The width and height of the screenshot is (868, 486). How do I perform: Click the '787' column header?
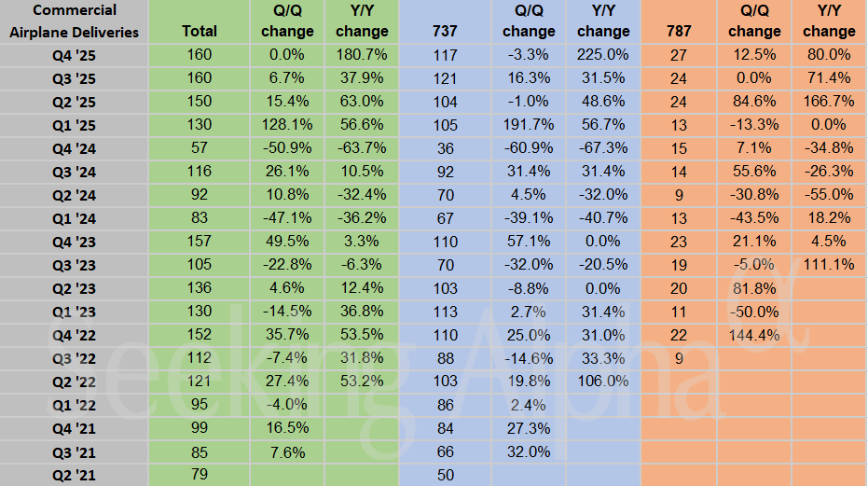coord(680,31)
